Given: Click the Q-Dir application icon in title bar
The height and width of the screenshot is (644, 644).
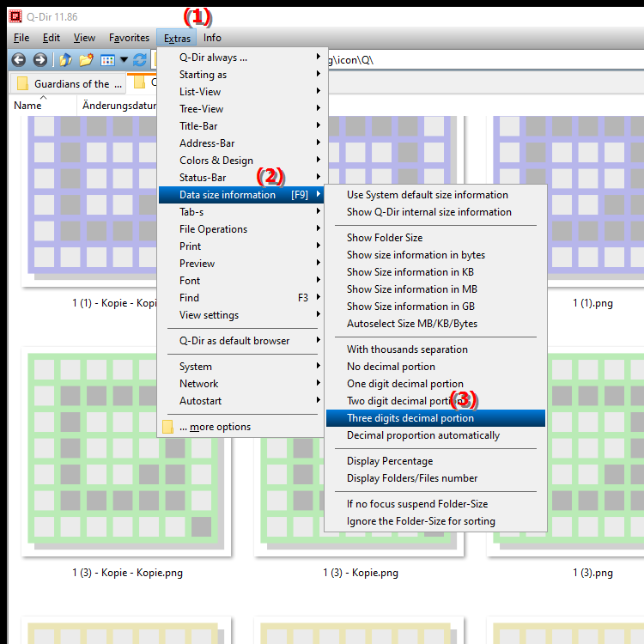Looking at the screenshot, I should click(x=15, y=16).
